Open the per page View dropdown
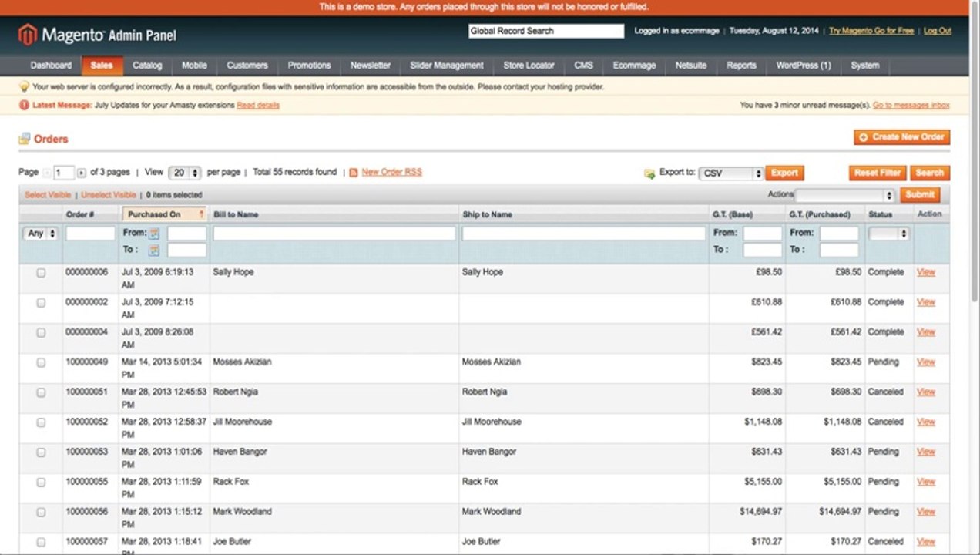 (184, 173)
